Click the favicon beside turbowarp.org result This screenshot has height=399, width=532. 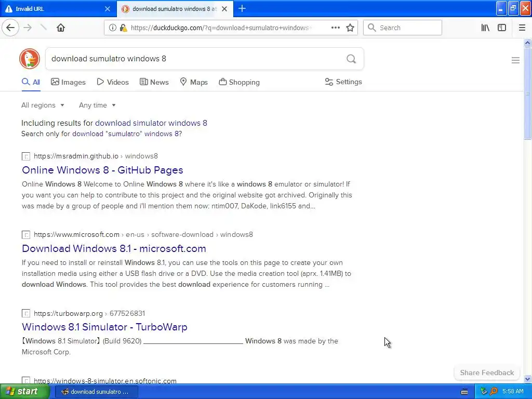click(26, 313)
